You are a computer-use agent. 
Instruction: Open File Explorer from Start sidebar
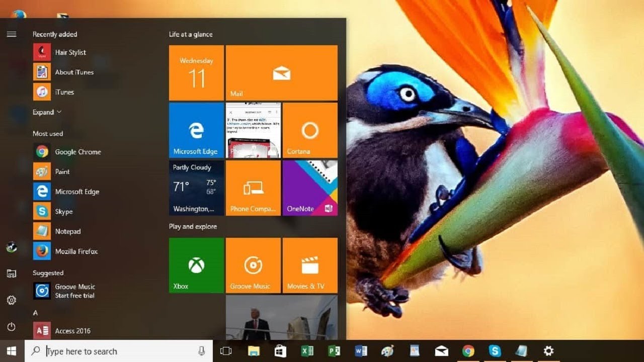point(11,274)
